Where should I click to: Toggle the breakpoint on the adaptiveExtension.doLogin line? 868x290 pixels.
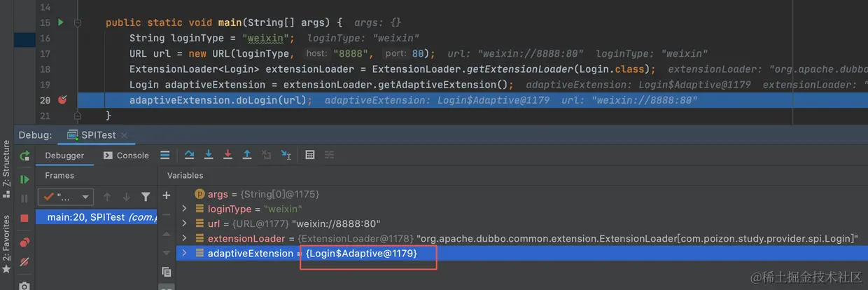(62, 100)
